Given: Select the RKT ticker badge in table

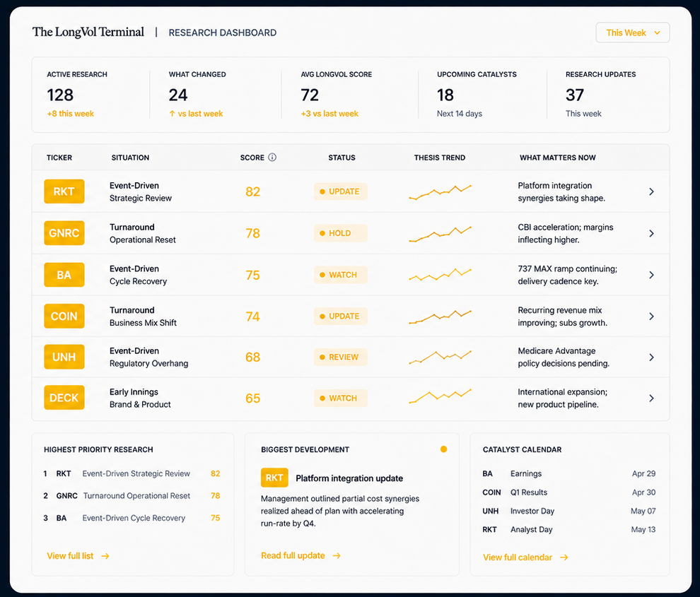Looking at the screenshot, I should coord(64,191).
